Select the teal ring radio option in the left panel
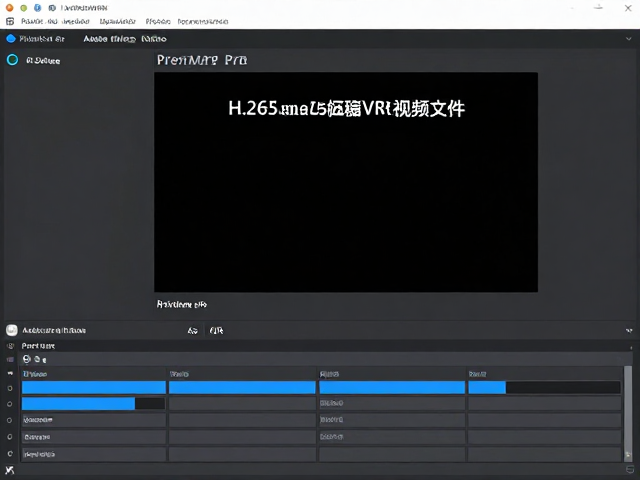The height and width of the screenshot is (480, 640). pos(13,60)
